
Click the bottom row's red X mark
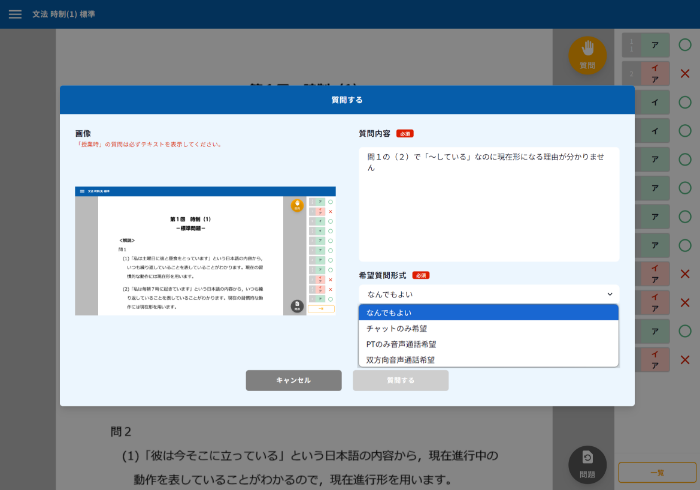pyautogui.click(x=685, y=360)
